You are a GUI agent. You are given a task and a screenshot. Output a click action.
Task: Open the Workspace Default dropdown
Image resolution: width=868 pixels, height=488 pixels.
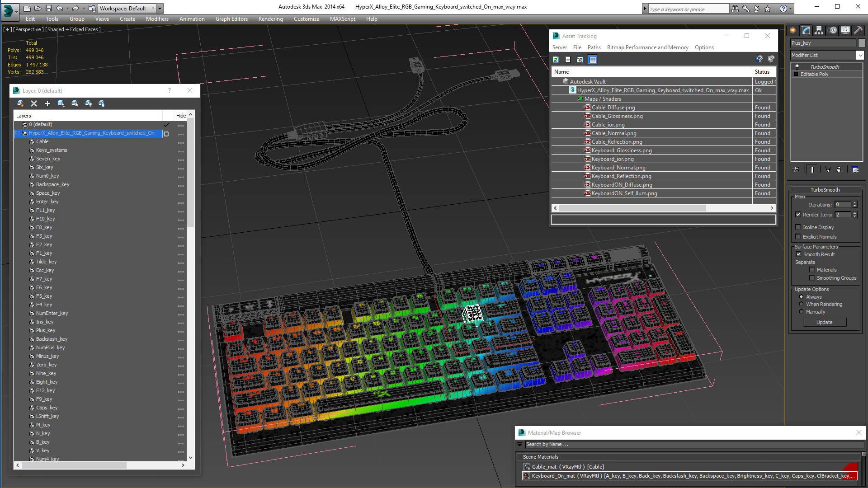(x=153, y=8)
